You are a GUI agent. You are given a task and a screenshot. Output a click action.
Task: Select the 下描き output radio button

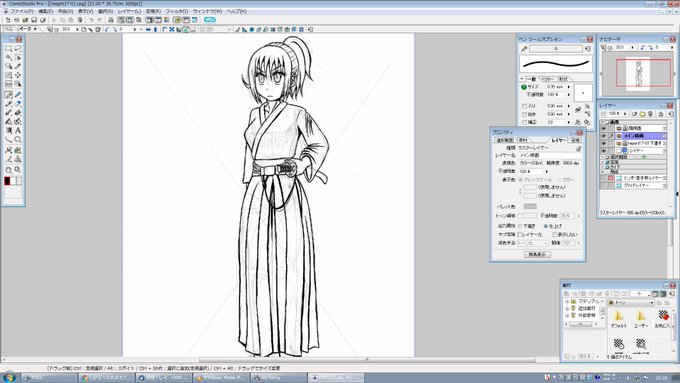520,226
